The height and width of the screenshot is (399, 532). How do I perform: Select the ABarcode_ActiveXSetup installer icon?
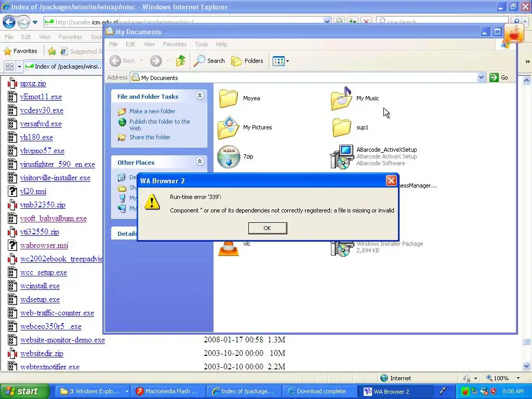click(x=341, y=157)
